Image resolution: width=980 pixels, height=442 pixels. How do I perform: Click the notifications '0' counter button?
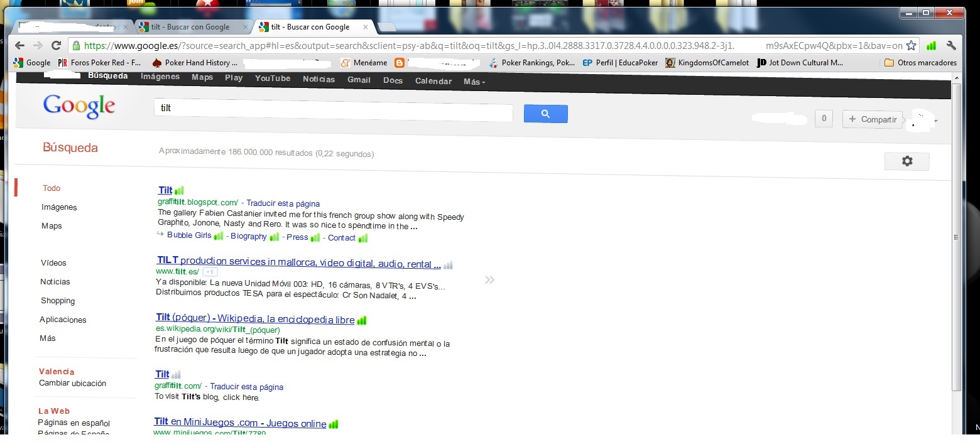point(824,119)
